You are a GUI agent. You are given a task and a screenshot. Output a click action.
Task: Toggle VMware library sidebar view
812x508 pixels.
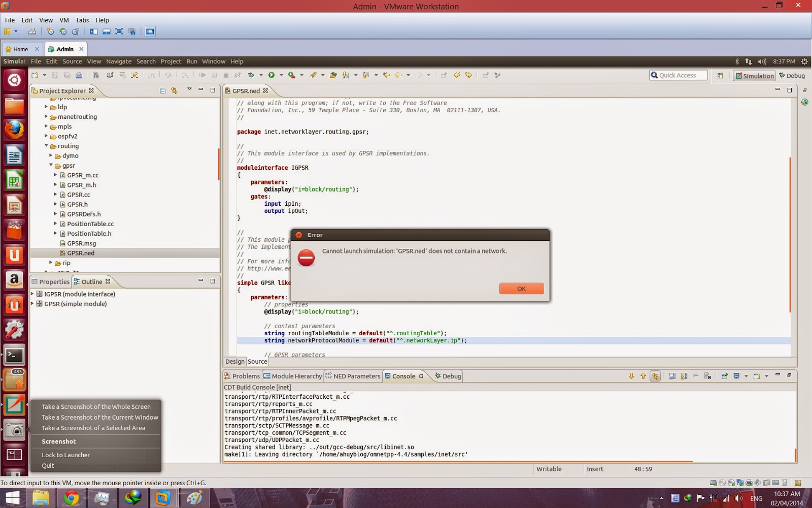(94, 31)
